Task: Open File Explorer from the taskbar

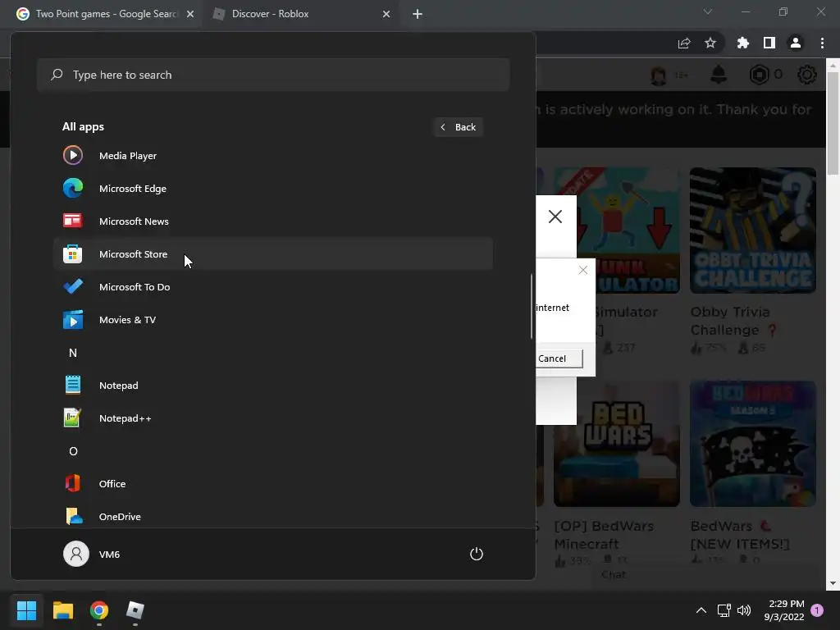Action: click(62, 610)
